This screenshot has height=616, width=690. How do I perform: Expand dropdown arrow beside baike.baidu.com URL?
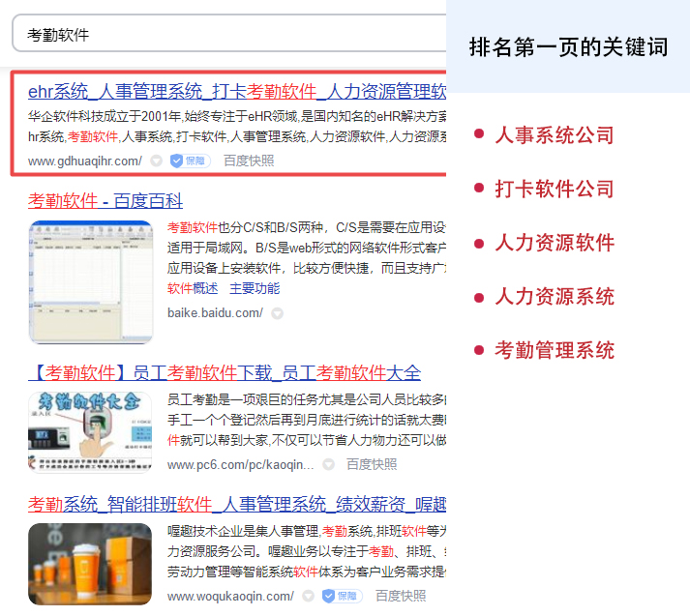tap(278, 313)
